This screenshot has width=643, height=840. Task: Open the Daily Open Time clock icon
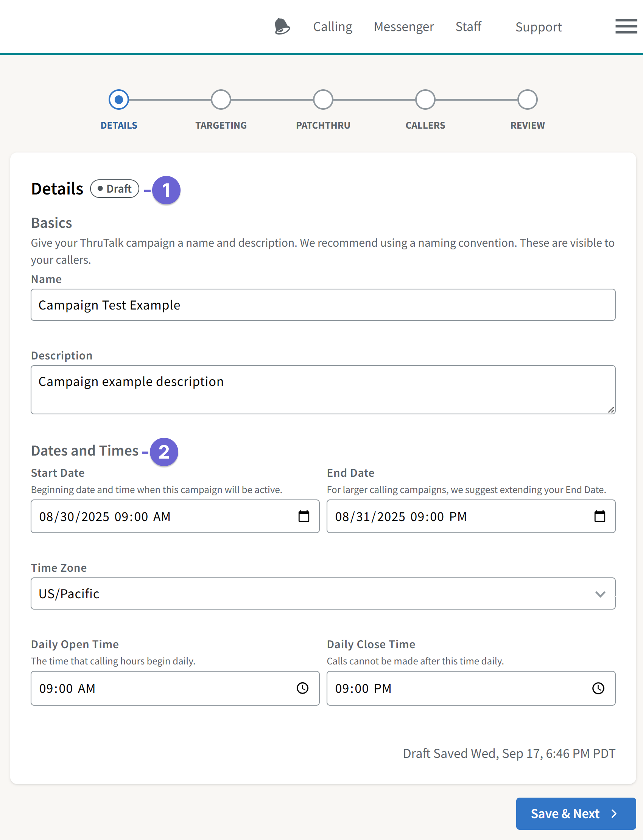302,688
